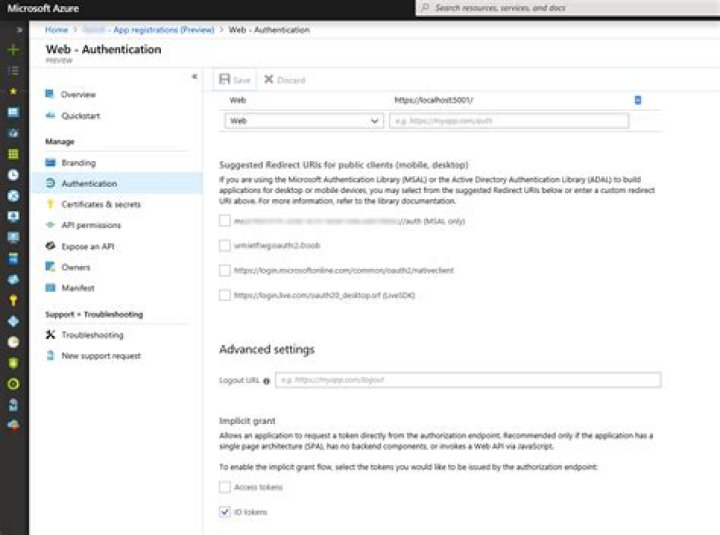Enable the Access tokens checkbox

[225, 487]
